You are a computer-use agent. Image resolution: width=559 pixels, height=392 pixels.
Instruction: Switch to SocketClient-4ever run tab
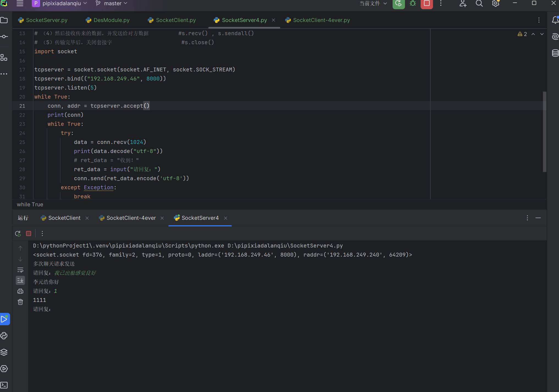coord(128,218)
